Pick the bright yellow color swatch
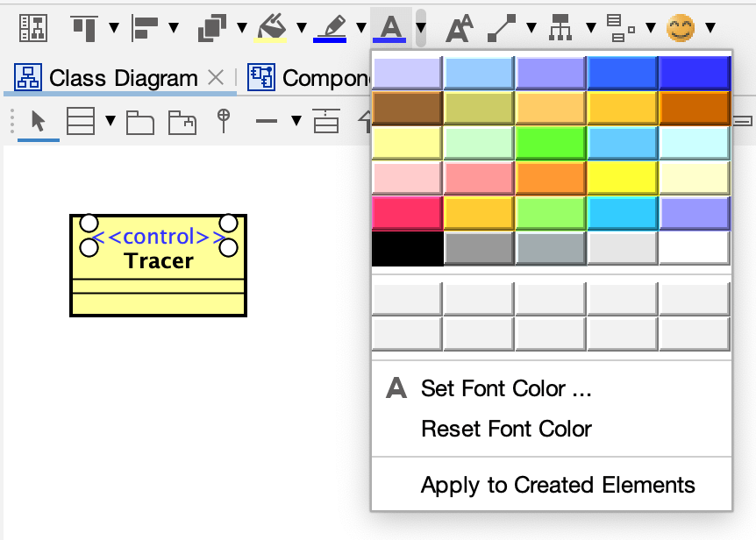756x540 pixels. coord(623,178)
